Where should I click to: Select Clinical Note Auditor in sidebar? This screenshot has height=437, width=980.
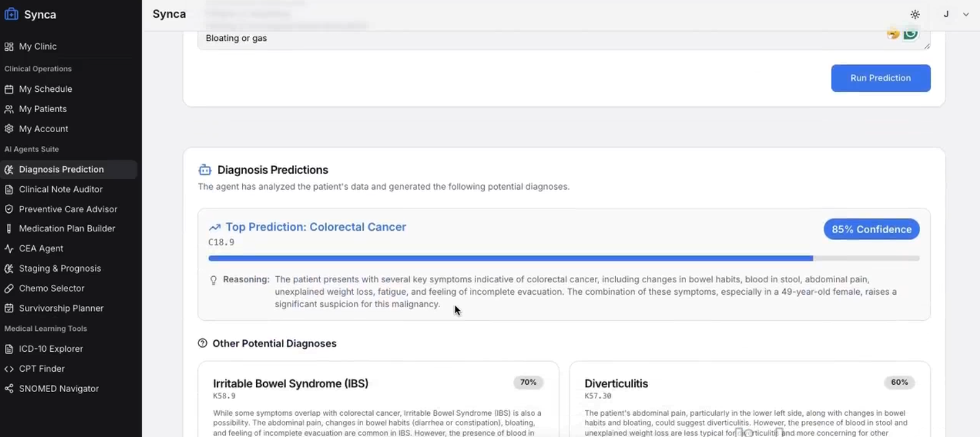[x=60, y=189]
